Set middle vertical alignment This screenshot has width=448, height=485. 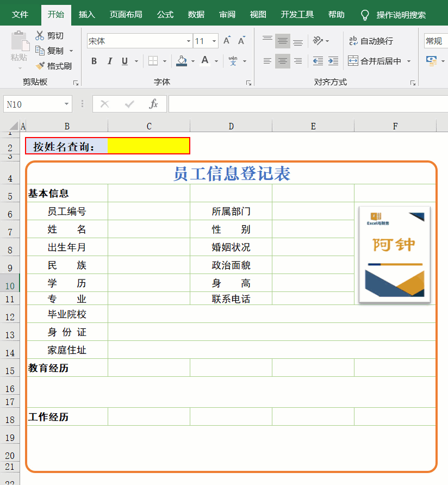click(283, 41)
